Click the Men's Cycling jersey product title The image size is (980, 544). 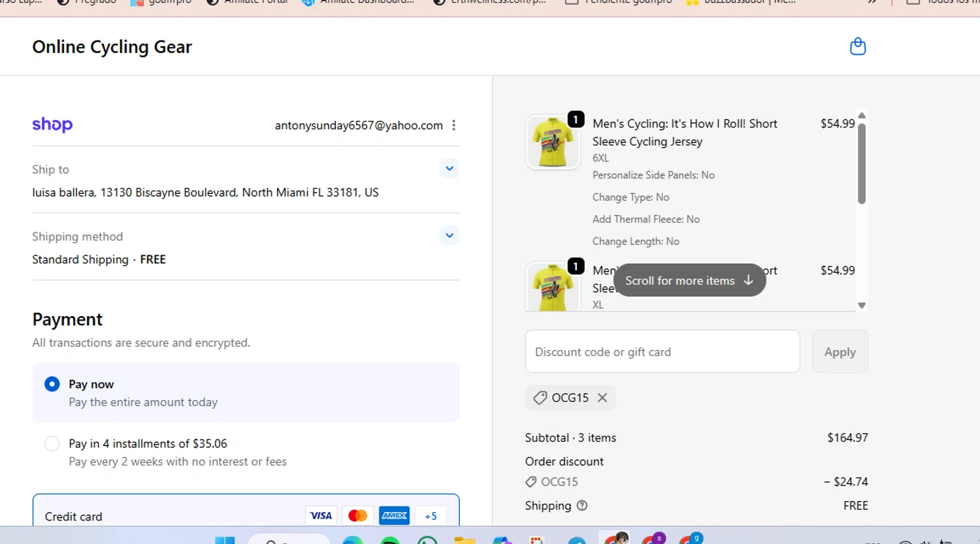click(685, 133)
